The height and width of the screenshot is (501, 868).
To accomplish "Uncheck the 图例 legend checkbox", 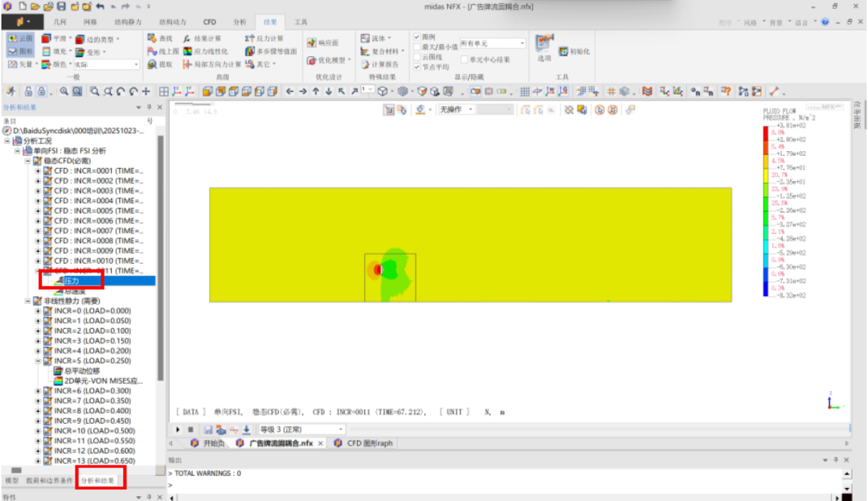I will [x=416, y=37].
